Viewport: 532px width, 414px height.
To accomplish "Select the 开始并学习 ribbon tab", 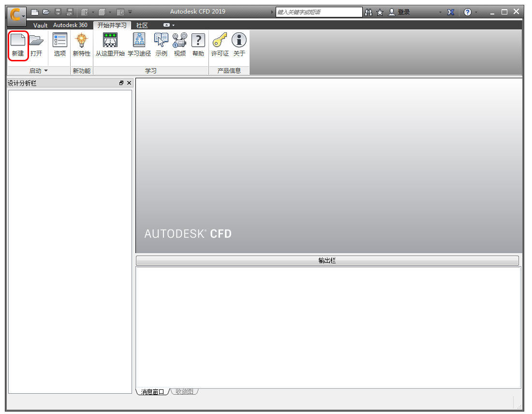I will pyautogui.click(x=112, y=26).
